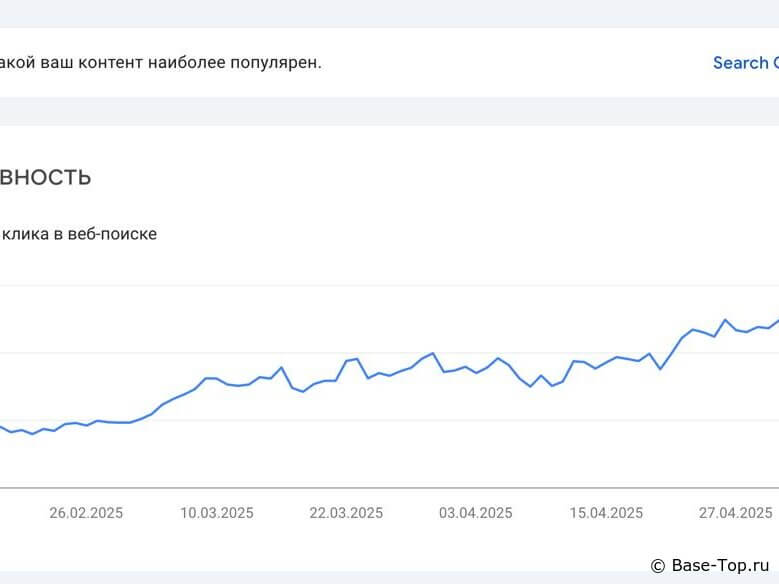
Task: Click the 15.04.2025 date label
Action: [606, 513]
